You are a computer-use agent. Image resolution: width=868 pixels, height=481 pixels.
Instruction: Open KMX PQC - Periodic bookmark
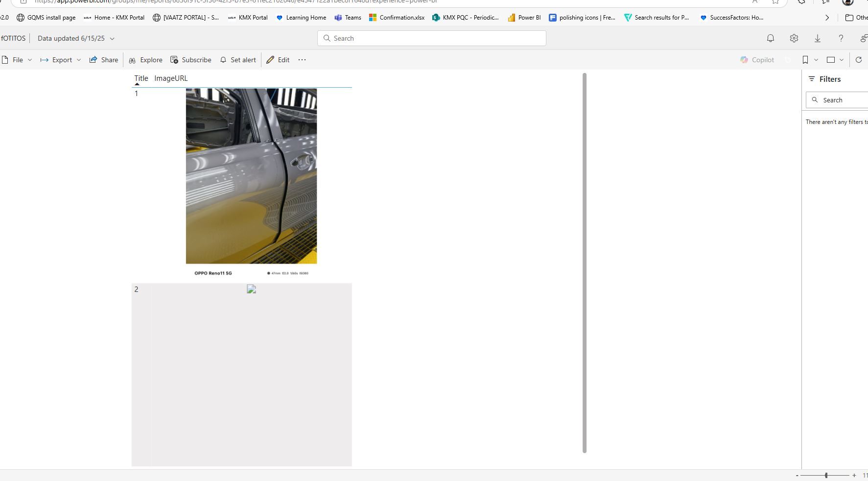pos(466,18)
